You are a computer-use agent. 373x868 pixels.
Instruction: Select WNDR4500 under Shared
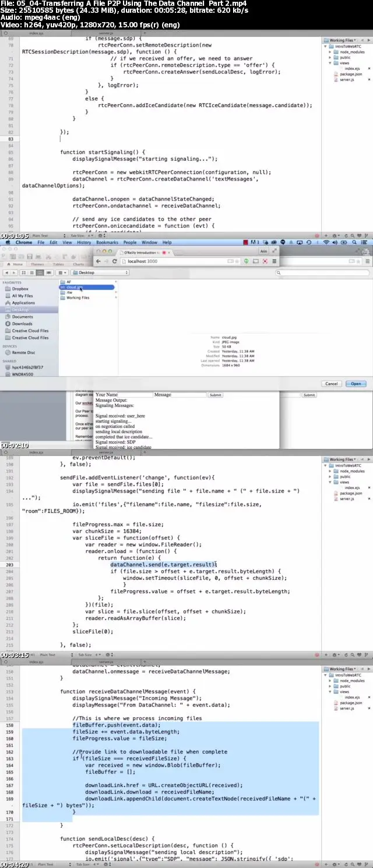pyautogui.click(x=22, y=374)
